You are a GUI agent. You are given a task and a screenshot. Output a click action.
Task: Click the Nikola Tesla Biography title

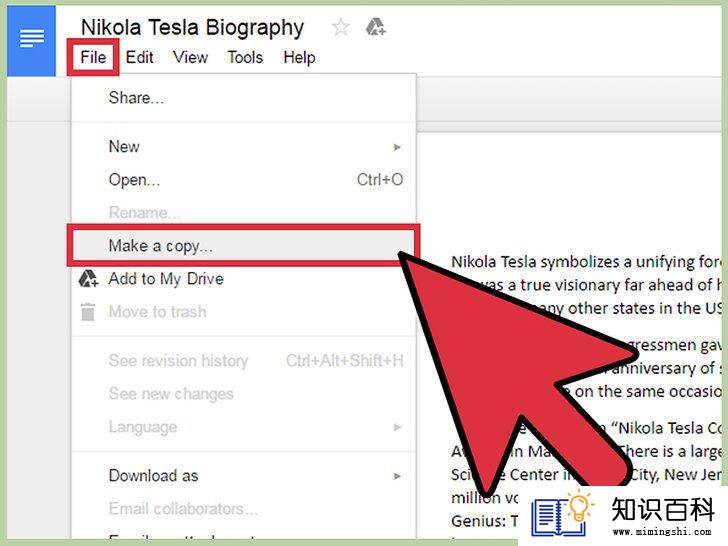click(x=192, y=27)
